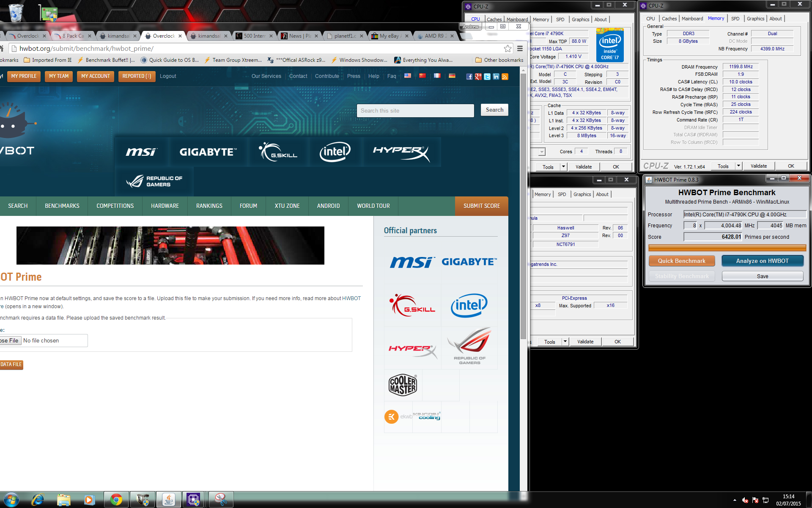Open the Other bookmarks folder
This screenshot has width=812, height=508.
pos(499,60)
